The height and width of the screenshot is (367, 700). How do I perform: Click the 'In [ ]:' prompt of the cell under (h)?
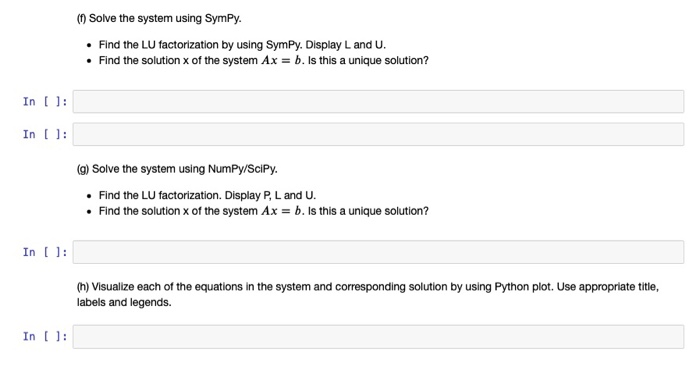click(45, 337)
